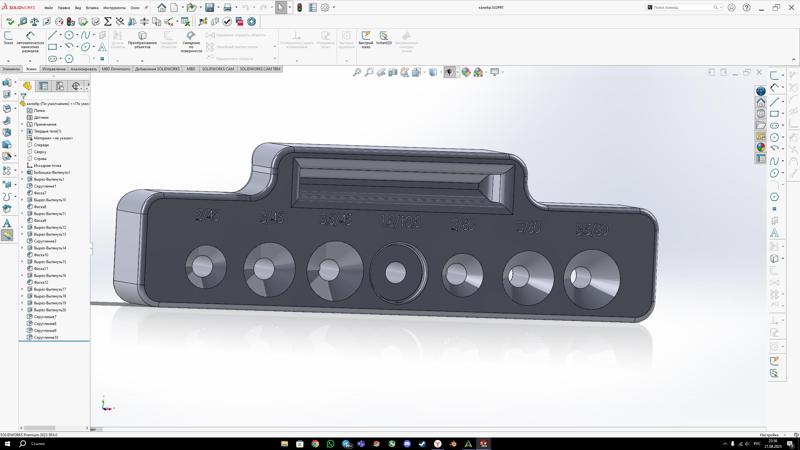Toggle Быстрый эскиз mode
The height and width of the screenshot is (450, 800).
pos(366,38)
